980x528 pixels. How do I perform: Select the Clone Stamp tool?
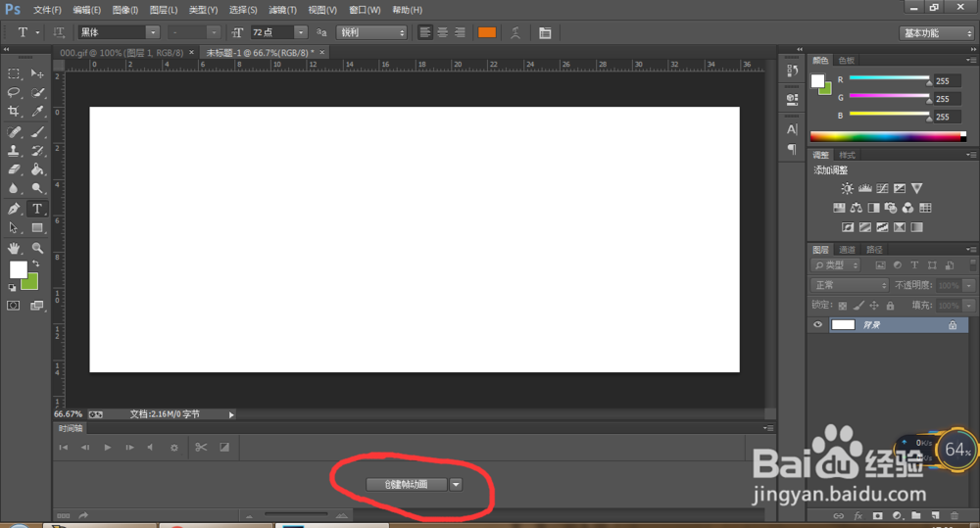coord(13,151)
